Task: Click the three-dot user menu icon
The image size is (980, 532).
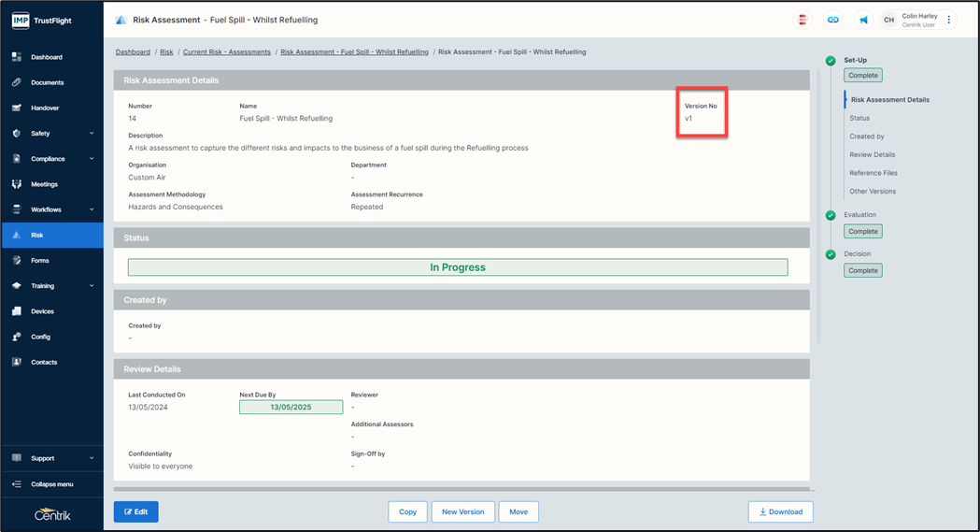Action: (949, 20)
